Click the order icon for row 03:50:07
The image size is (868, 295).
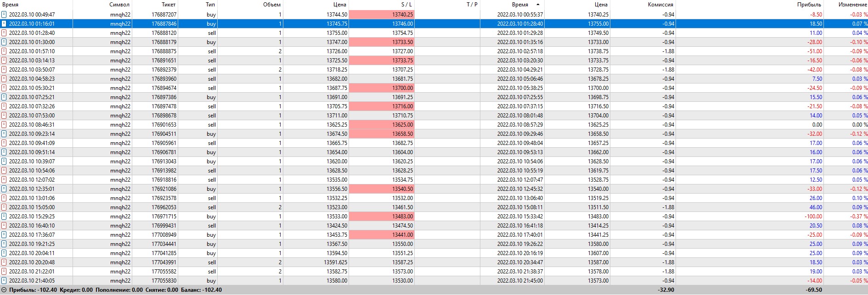click(x=4, y=70)
